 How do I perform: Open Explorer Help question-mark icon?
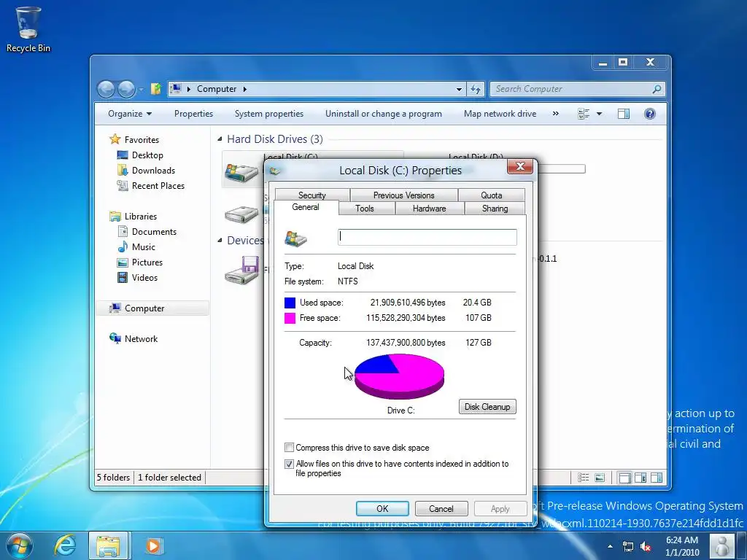(x=650, y=114)
